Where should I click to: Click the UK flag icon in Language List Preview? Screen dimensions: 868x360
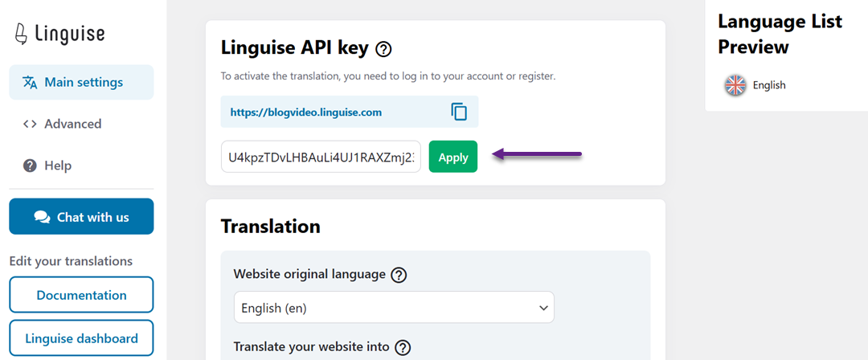click(735, 85)
